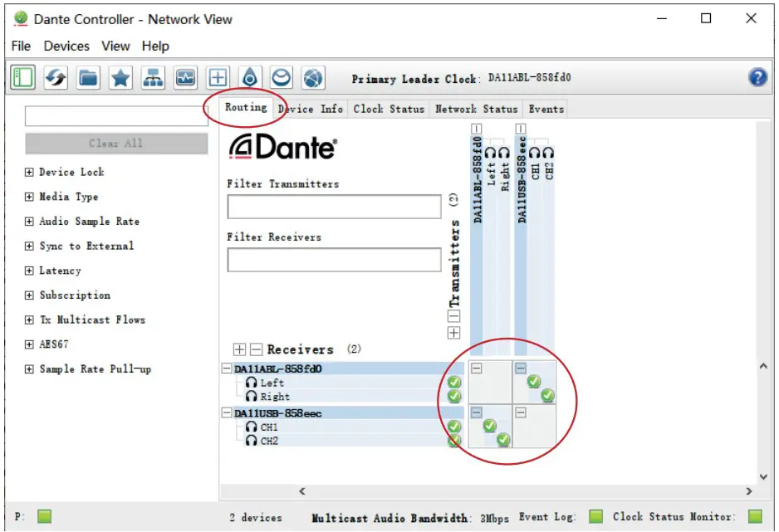Open help via the blue question mark
This screenshot has width=779, height=532.
click(757, 77)
